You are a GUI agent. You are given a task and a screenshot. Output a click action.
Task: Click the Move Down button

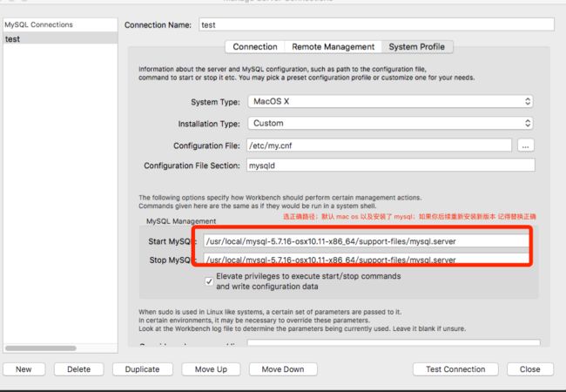coord(283,369)
